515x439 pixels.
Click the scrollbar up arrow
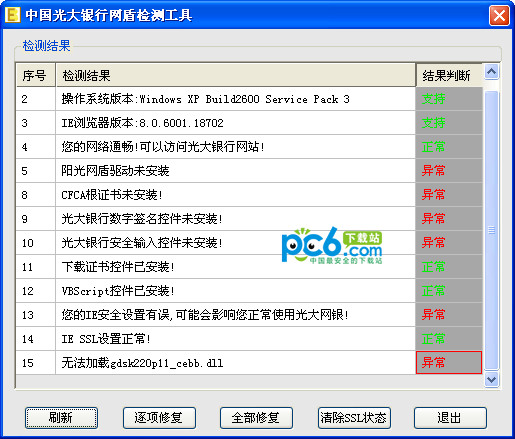pyautogui.click(x=492, y=71)
